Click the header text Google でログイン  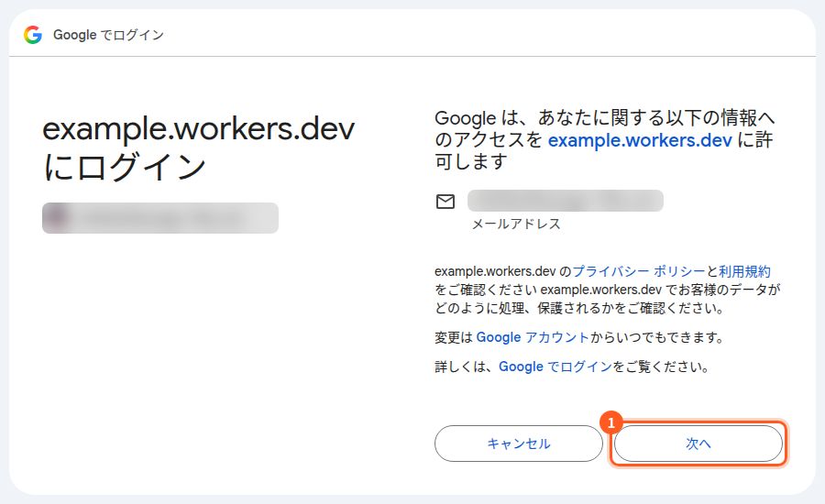coord(108,35)
